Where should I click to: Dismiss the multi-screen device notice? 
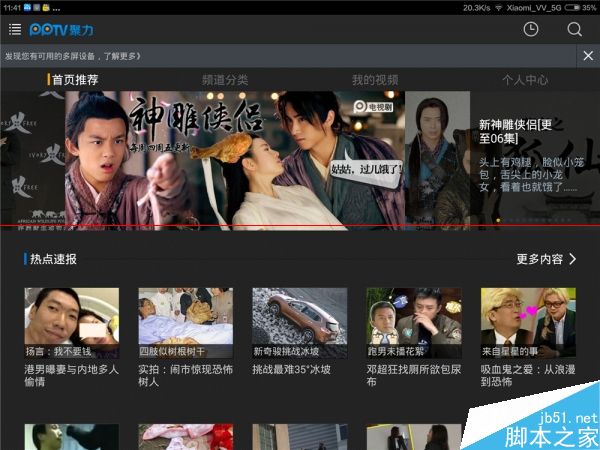588,56
